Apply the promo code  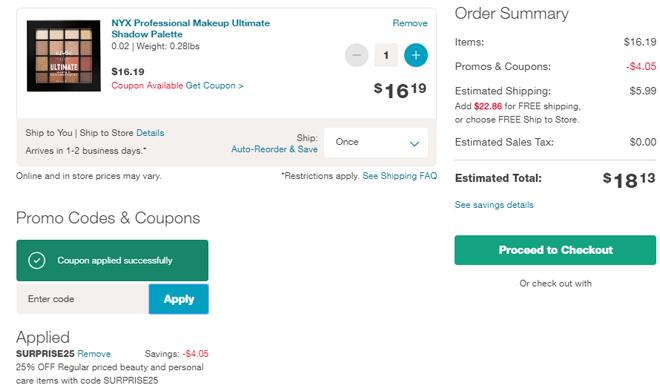click(x=178, y=299)
